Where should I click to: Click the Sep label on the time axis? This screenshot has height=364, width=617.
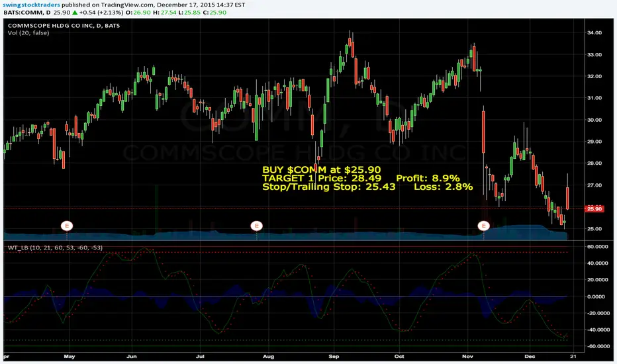tap(334, 357)
